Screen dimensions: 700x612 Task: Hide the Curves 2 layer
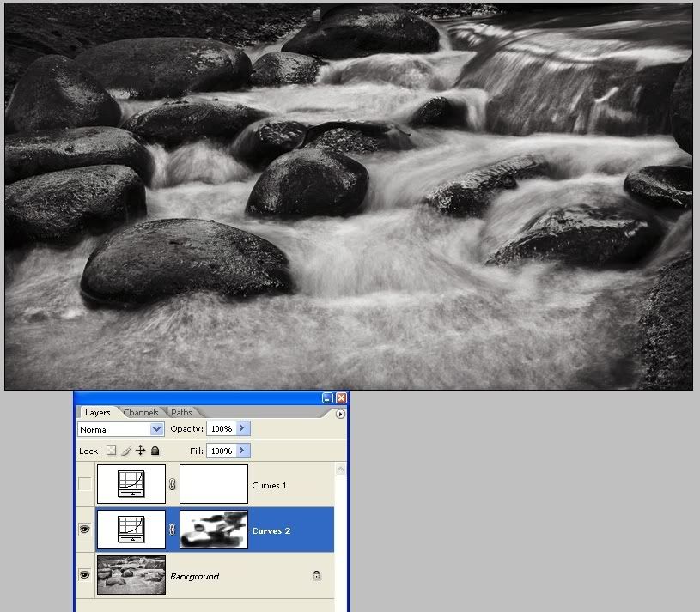85,530
